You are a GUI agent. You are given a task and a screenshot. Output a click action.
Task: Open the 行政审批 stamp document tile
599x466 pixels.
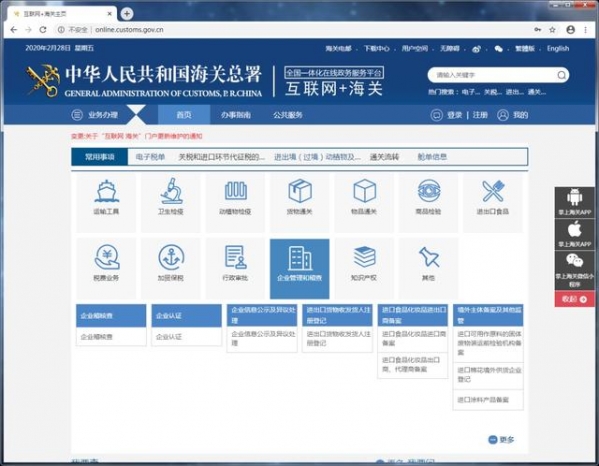tap(235, 269)
